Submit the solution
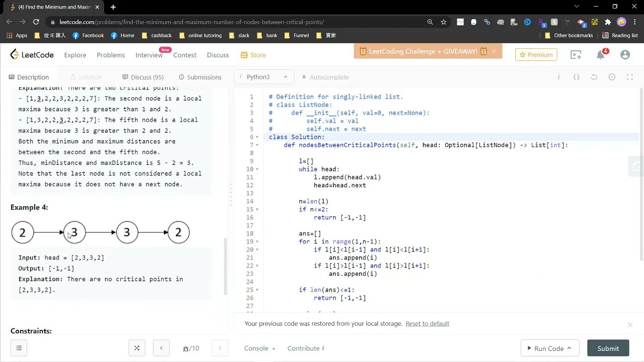644x362 pixels. (608, 348)
